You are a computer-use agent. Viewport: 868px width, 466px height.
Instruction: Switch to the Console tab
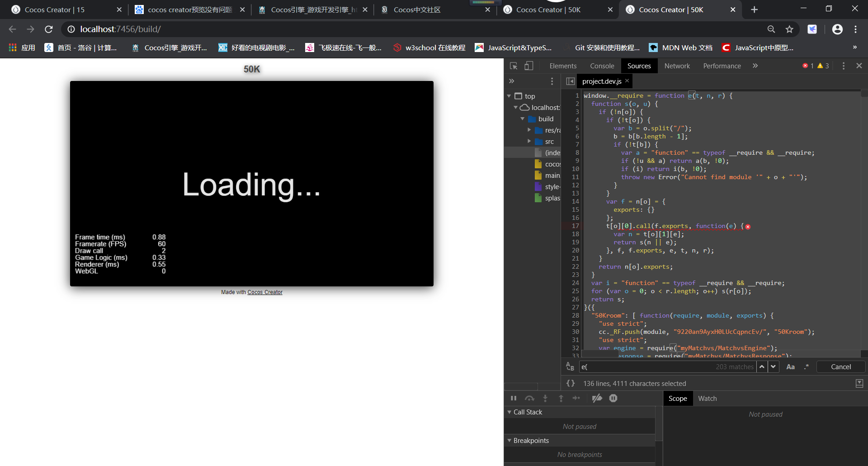click(x=602, y=66)
